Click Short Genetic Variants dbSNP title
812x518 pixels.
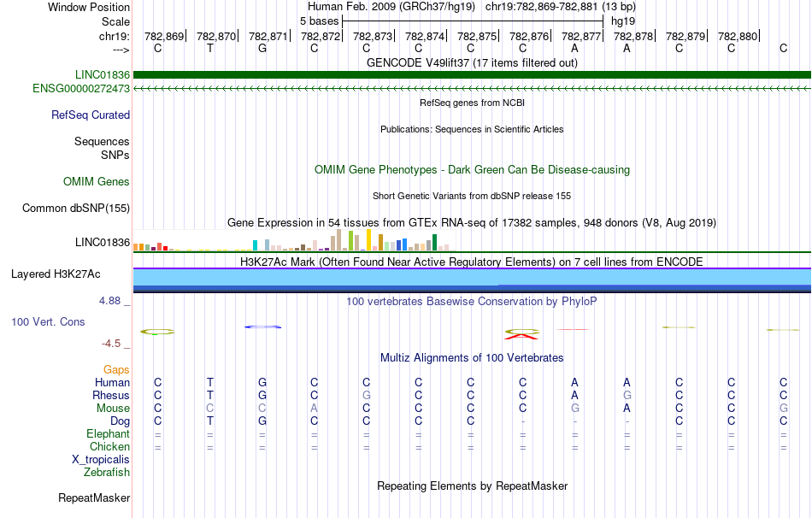[x=472, y=196]
